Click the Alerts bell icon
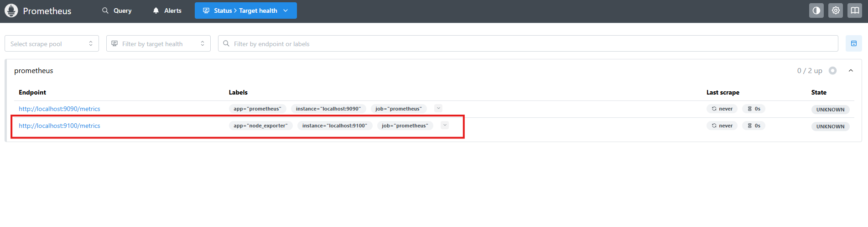Image resolution: width=868 pixels, height=227 pixels. pos(156,11)
